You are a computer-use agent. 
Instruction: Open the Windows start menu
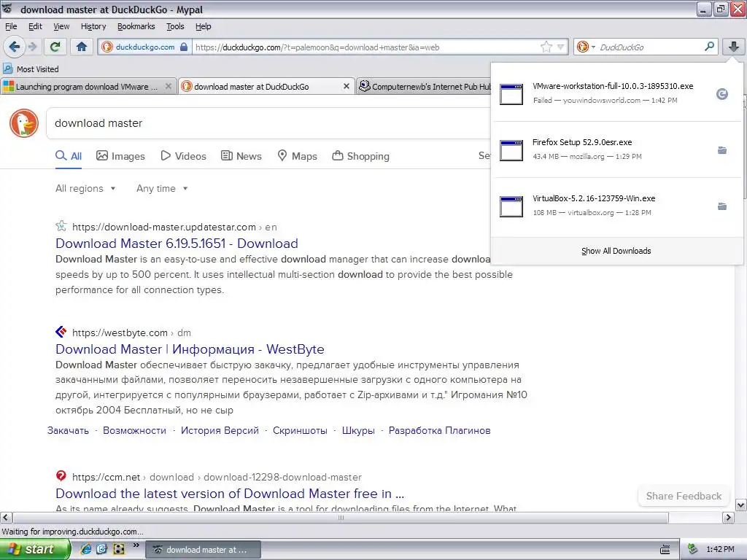[x=35, y=549]
